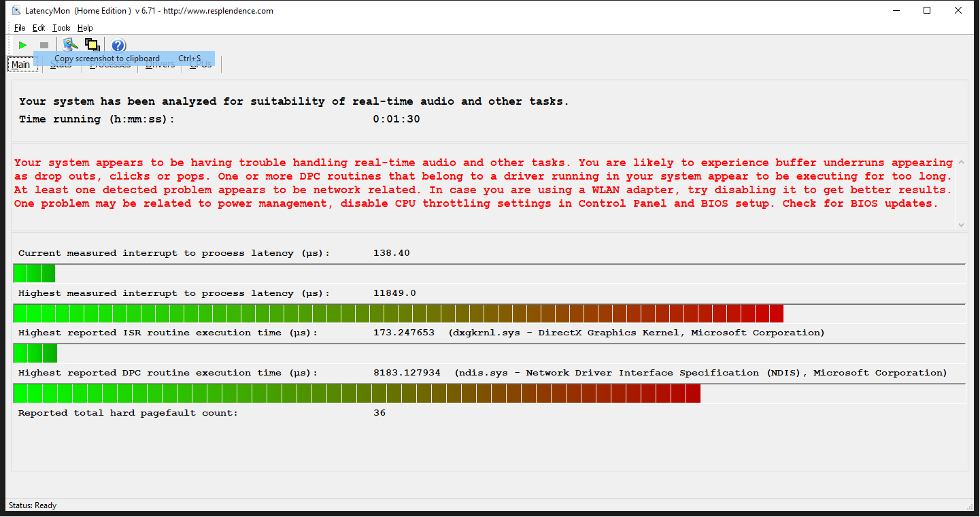The height and width of the screenshot is (517, 980).
Task: Click the red warning text about buffer underruns
Action: (x=483, y=183)
